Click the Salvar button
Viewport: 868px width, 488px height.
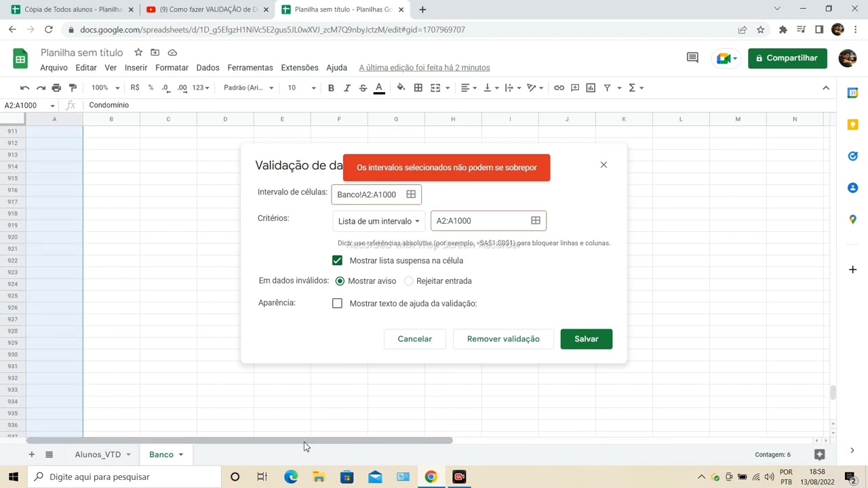click(x=587, y=339)
